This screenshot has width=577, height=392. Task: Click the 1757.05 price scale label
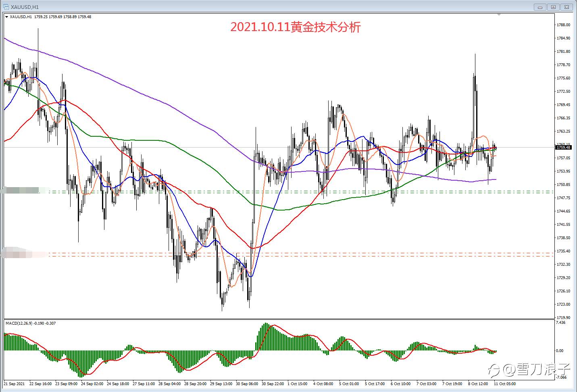[x=563, y=158]
